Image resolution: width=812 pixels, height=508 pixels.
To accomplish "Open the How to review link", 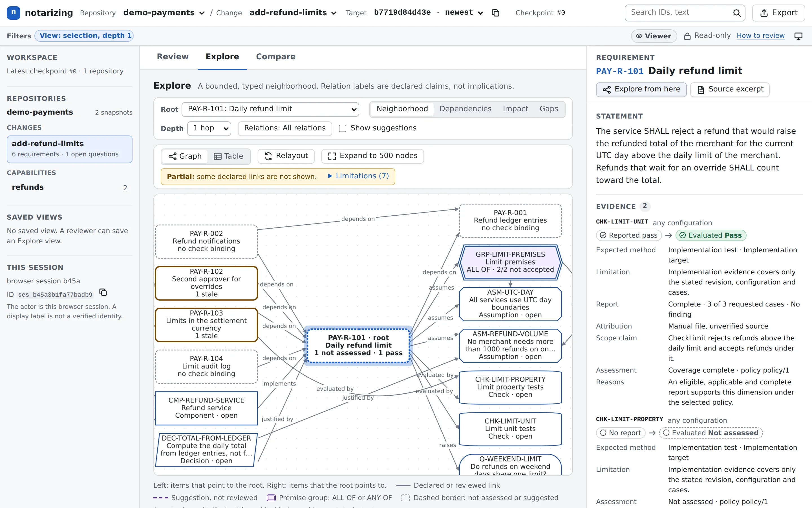I will 760,36.
